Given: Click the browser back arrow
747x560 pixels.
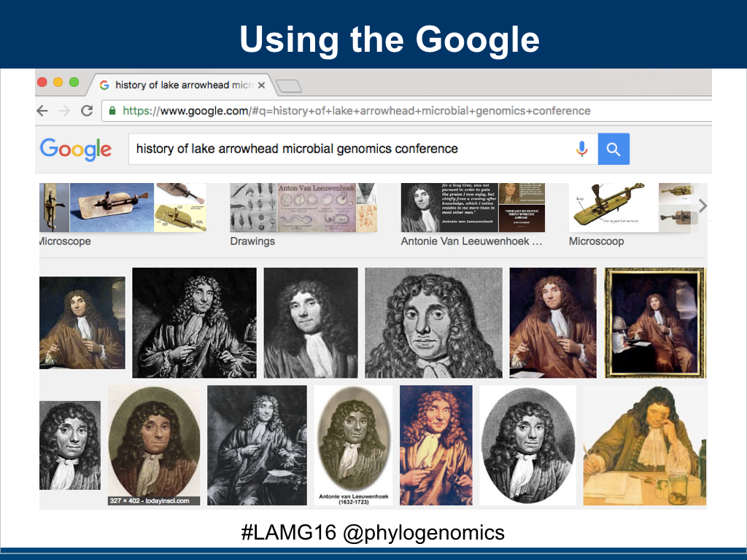Looking at the screenshot, I should coord(42,111).
